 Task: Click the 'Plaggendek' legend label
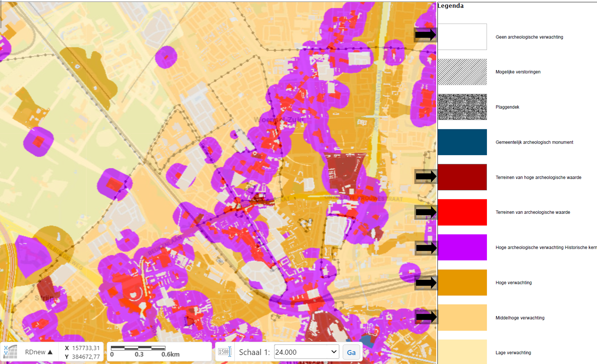(507, 107)
